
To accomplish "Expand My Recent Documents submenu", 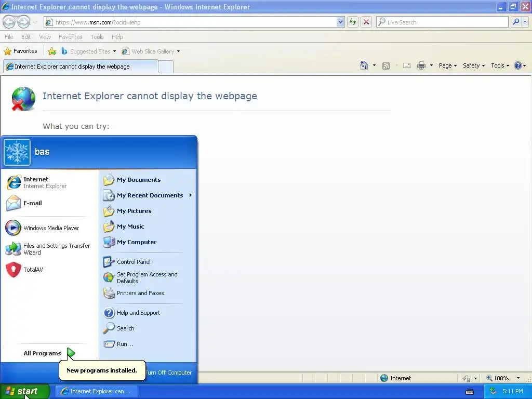I will [x=148, y=195].
